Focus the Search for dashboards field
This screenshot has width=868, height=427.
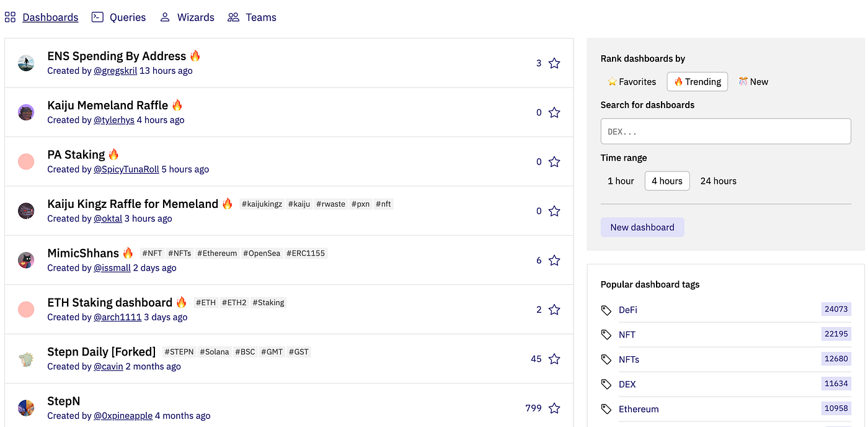coord(725,132)
